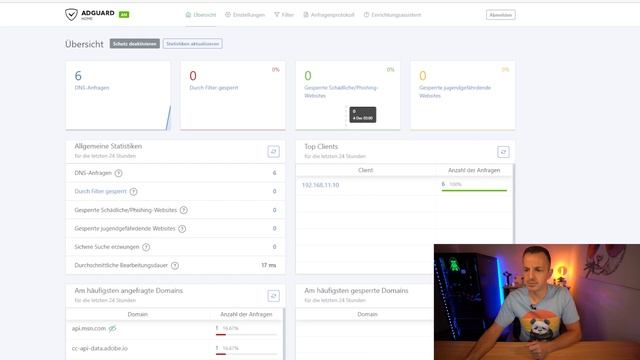Click Domain header in angefragte Domains table

(138, 314)
